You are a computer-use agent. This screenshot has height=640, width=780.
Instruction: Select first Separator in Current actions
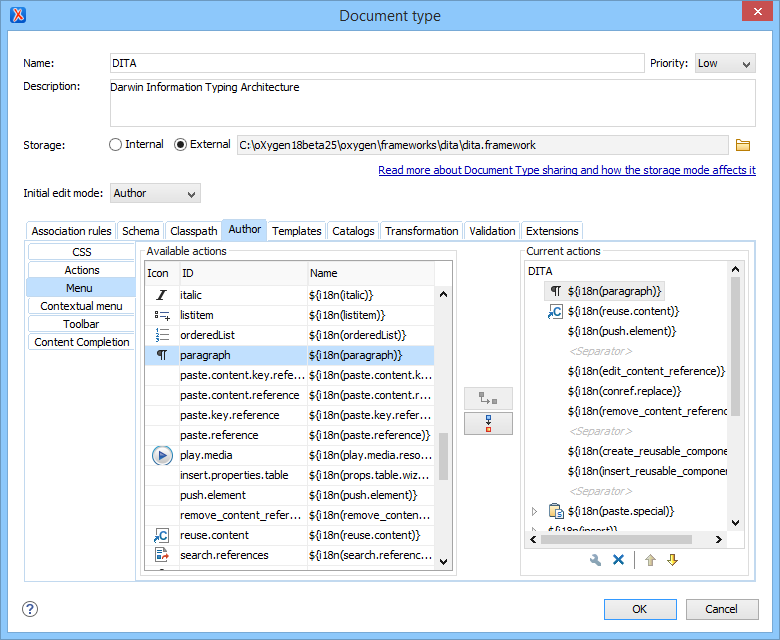tap(600, 352)
